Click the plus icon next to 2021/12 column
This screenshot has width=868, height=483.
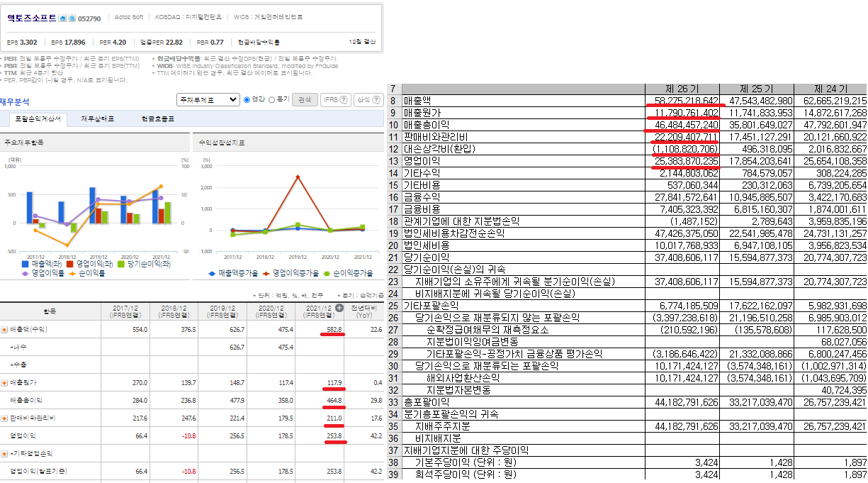(x=339, y=308)
